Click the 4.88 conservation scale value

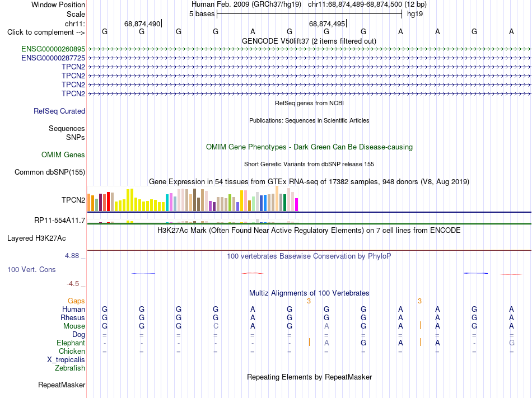click(72, 256)
